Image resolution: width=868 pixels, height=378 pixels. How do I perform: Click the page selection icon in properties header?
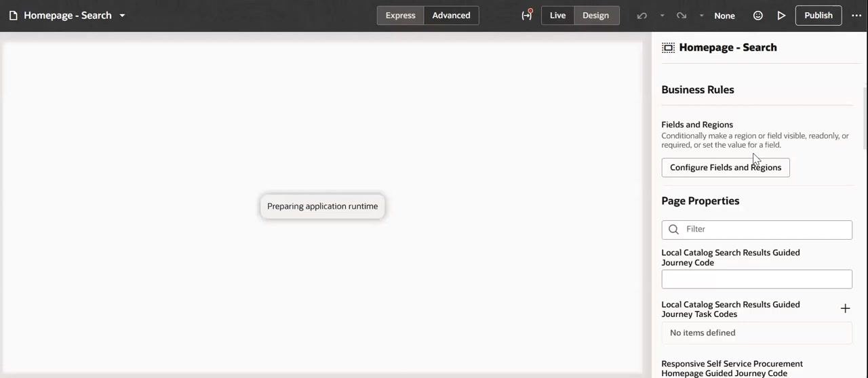pyautogui.click(x=668, y=47)
